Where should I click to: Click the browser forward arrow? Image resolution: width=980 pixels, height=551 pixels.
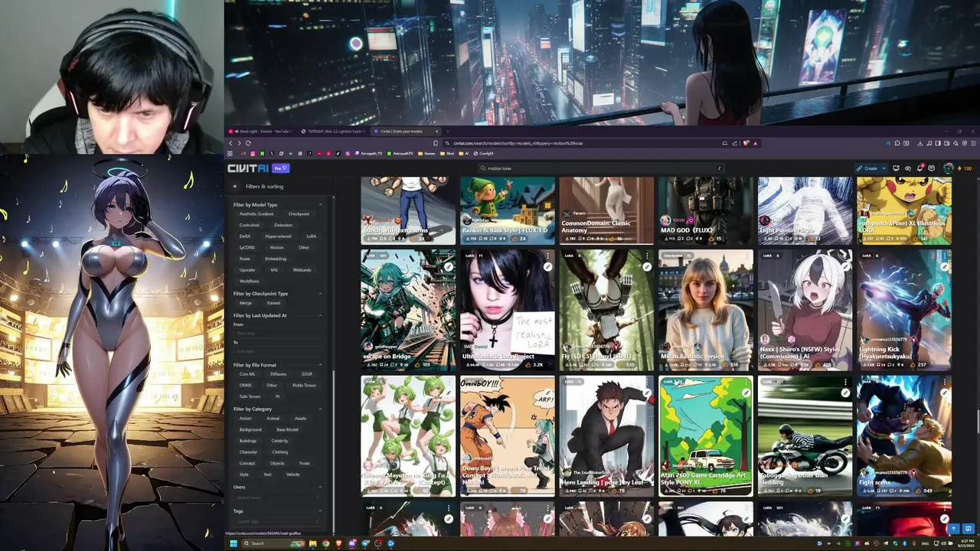click(239, 143)
